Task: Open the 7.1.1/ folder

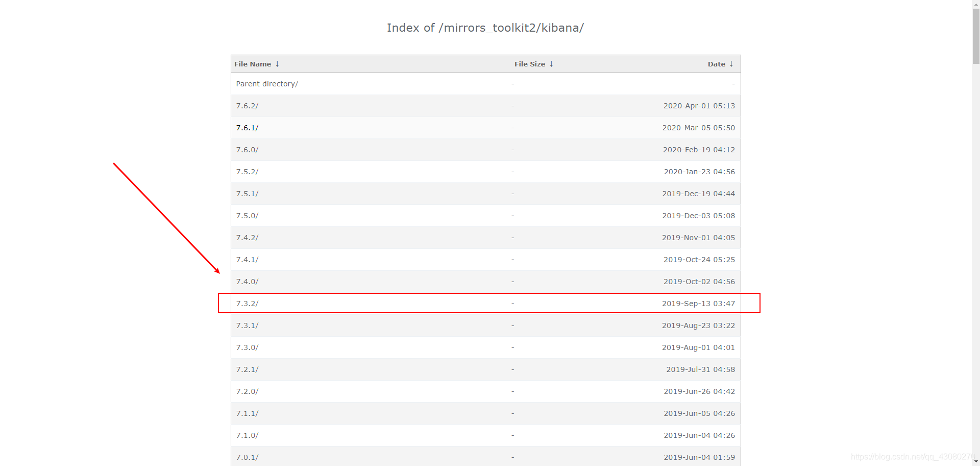Action: tap(247, 413)
